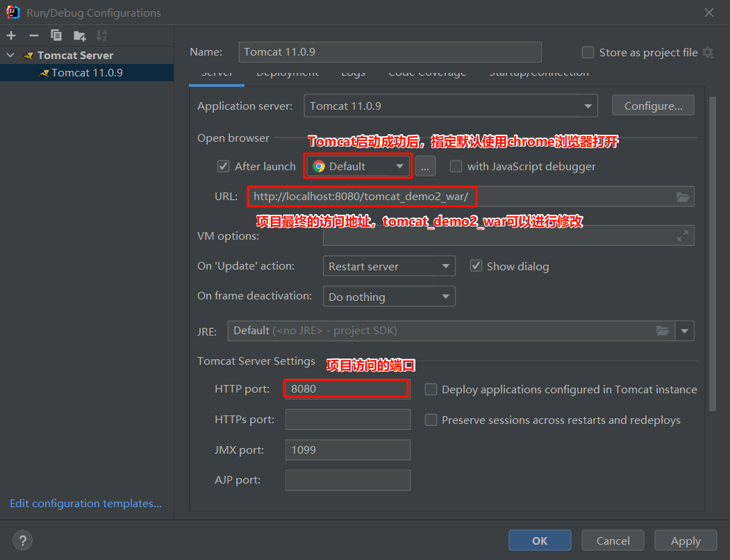The image size is (730, 560).
Task: Click the VM options input field
Action: (508, 236)
